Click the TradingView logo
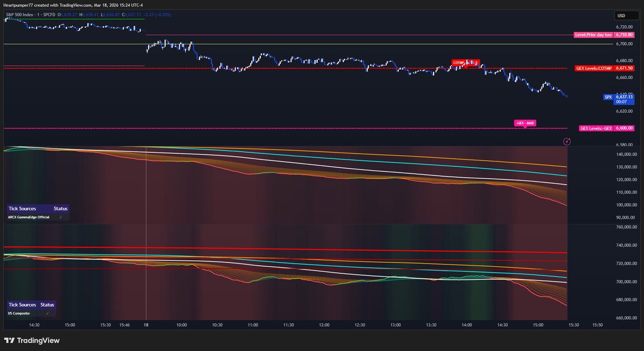 (32, 340)
